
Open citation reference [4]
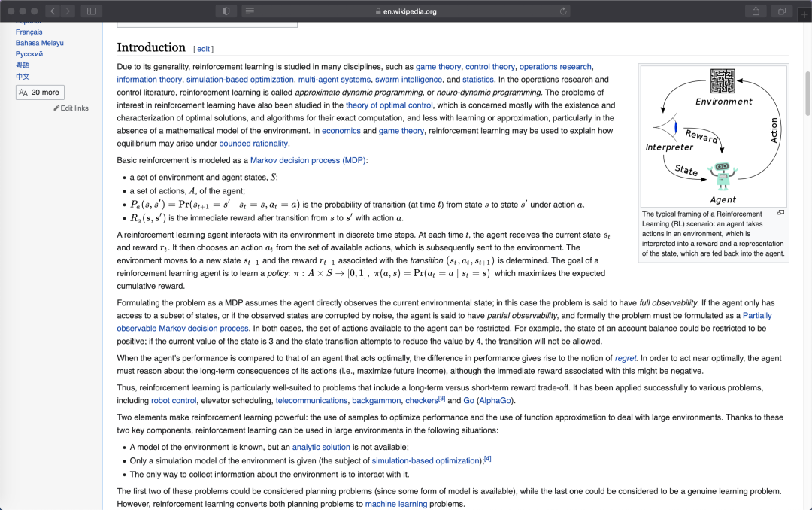488,459
